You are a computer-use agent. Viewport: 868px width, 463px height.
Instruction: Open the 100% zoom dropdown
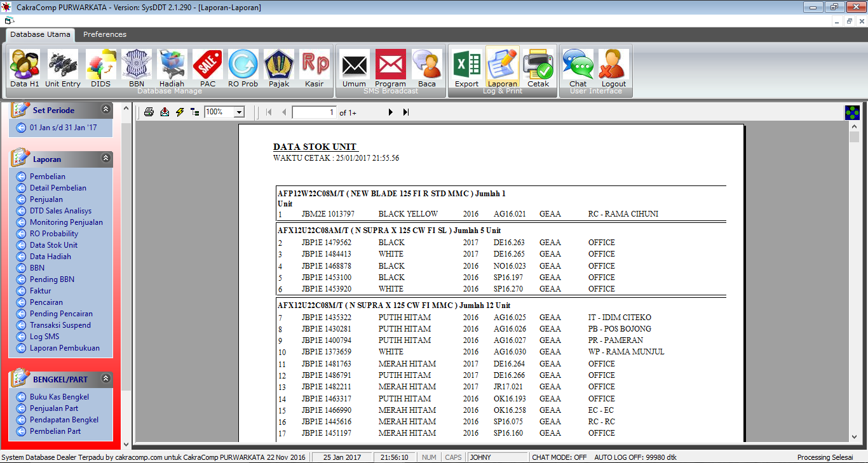click(240, 112)
